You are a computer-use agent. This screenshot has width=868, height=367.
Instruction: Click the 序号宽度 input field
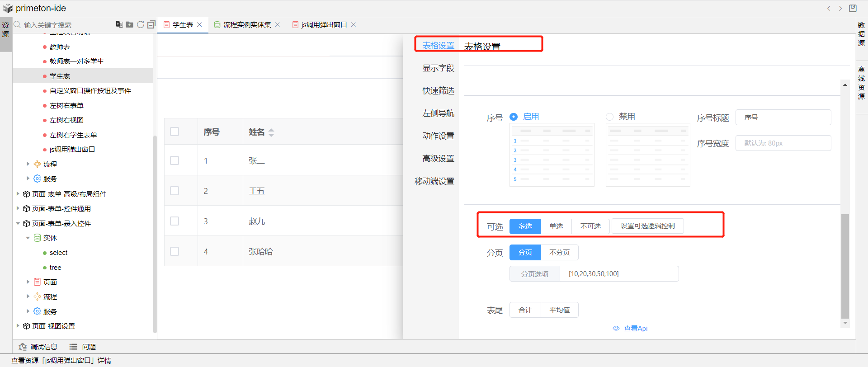[x=783, y=143]
